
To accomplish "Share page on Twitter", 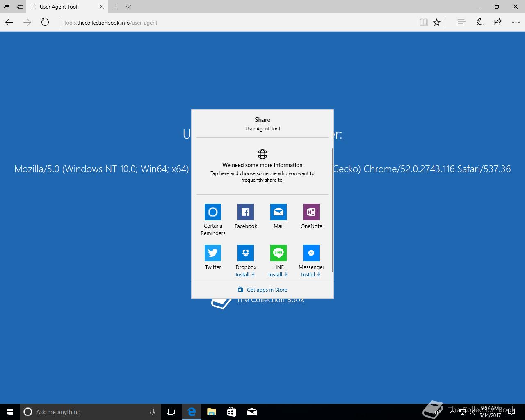I will pyautogui.click(x=213, y=257).
